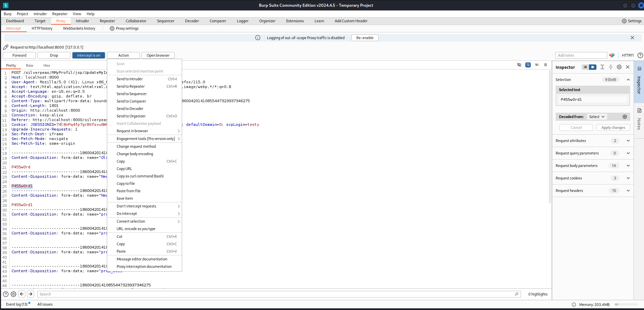Toggle the line wrap icon in editor
Screen dimensions: 644x310
tap(528, 65)
